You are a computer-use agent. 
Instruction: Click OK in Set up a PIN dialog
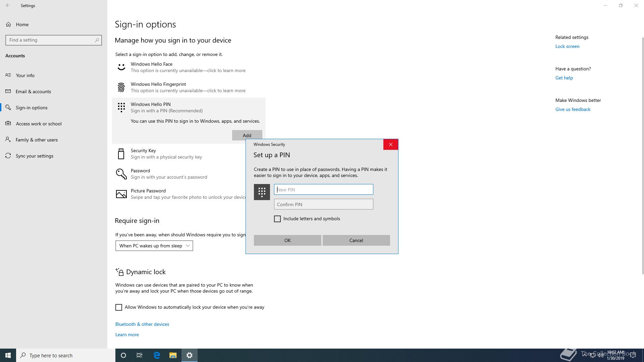point(287,240)
